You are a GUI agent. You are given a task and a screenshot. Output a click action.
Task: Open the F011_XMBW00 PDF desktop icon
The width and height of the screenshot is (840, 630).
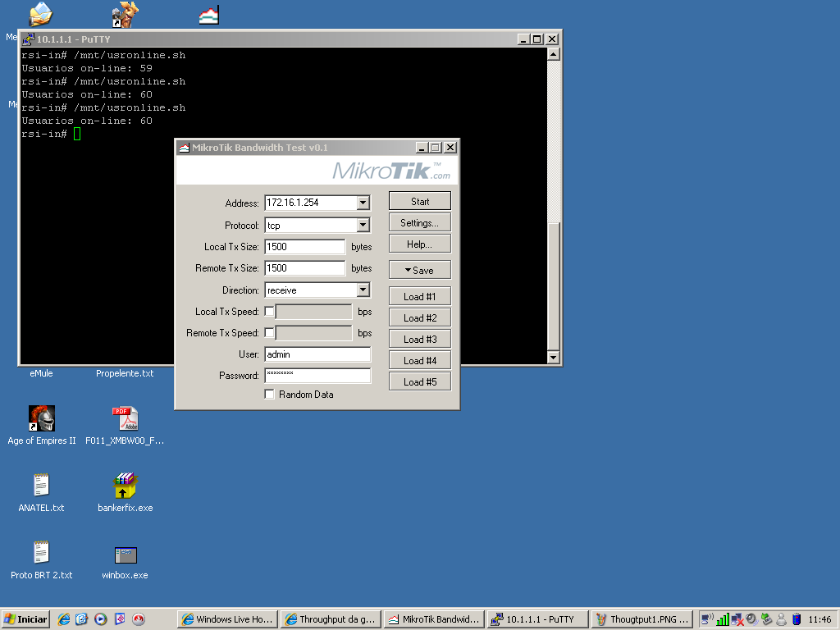coord(126,419)
